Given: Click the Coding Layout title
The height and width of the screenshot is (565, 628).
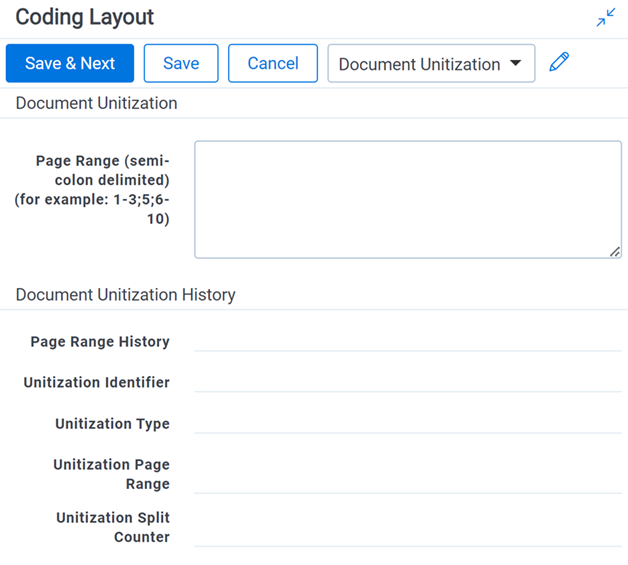Looking at the screenshot, I should coord(85,17).
